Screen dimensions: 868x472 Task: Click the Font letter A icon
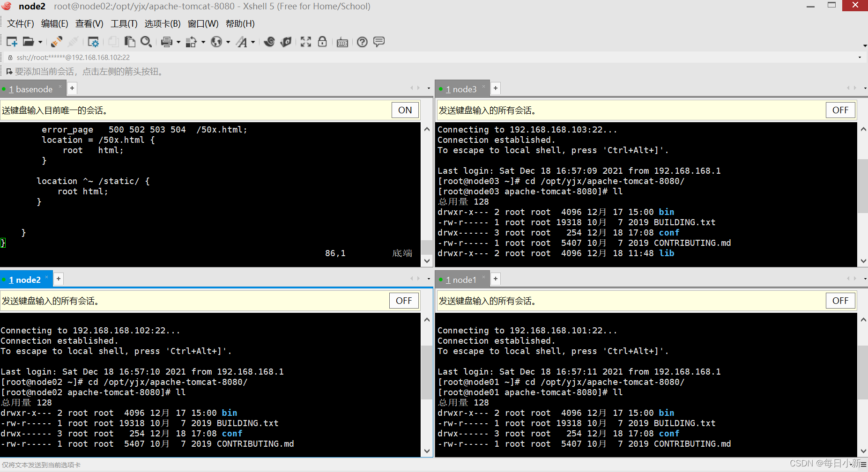(x=242, y=42)
